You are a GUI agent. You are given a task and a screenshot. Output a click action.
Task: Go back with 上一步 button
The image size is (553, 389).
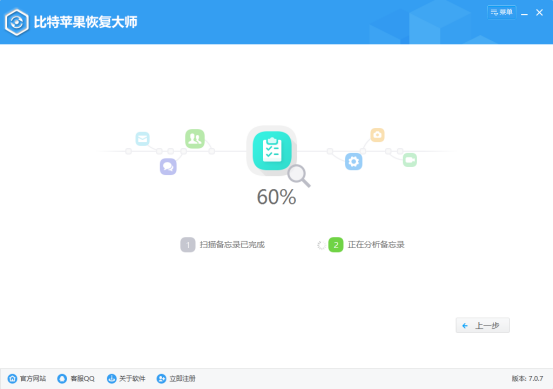[482, 325]
